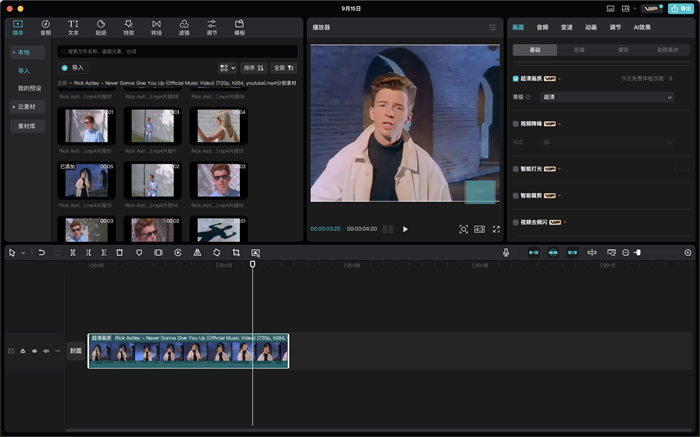Click the undo arrow in timeline toolbar
The height and width of the screenshot is (437, 700).
tap(41, 253)
